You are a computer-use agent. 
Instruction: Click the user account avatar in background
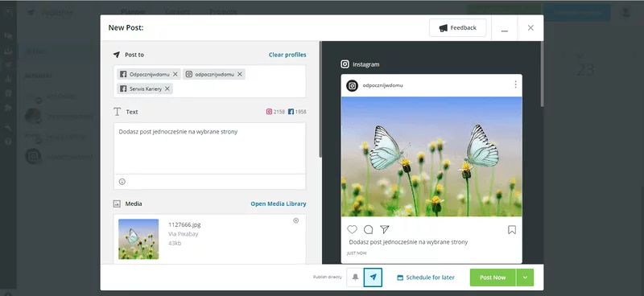click(x=625, y=12)
